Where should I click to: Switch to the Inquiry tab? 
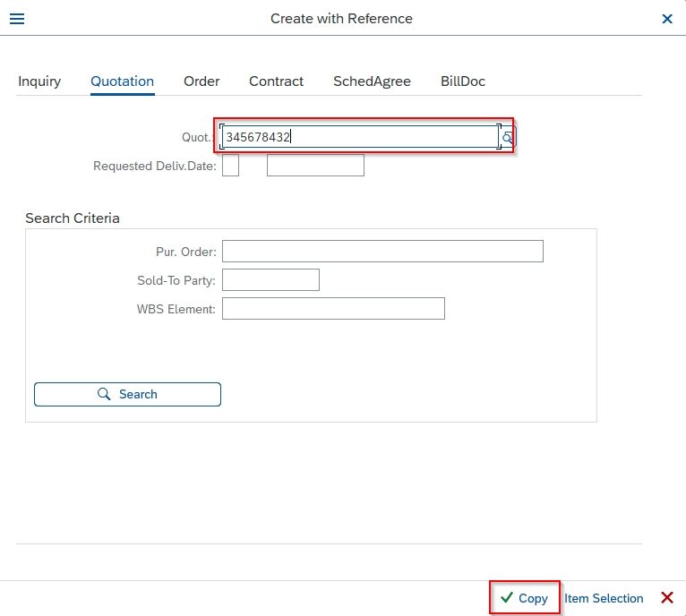(x=39, y=81)
